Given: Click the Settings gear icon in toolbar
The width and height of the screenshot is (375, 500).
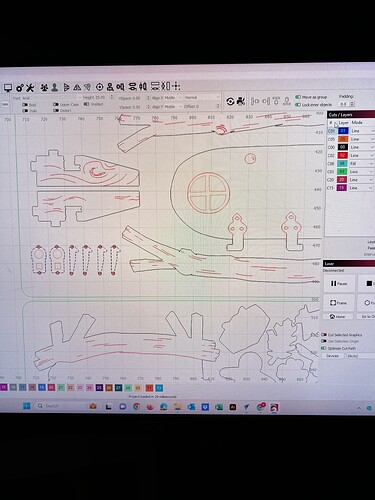Looking at the screenshot, I should coord(20,88).
